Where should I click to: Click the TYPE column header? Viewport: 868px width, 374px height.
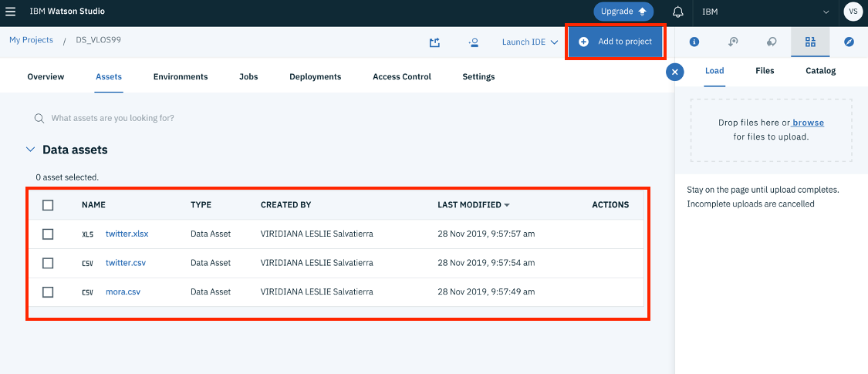click(x=201, y=204)
